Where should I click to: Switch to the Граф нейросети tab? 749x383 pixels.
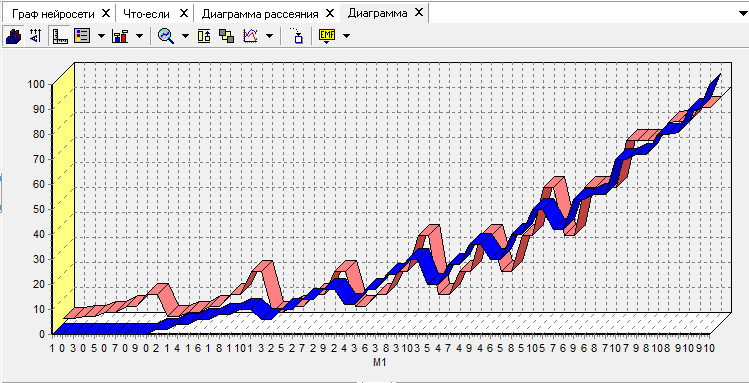(53, 13)
